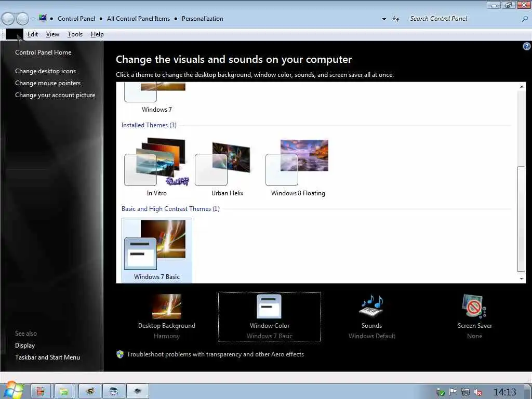Click in the Search Control Panel field
The width and height of the screenshot is (532, 399).
462,19
